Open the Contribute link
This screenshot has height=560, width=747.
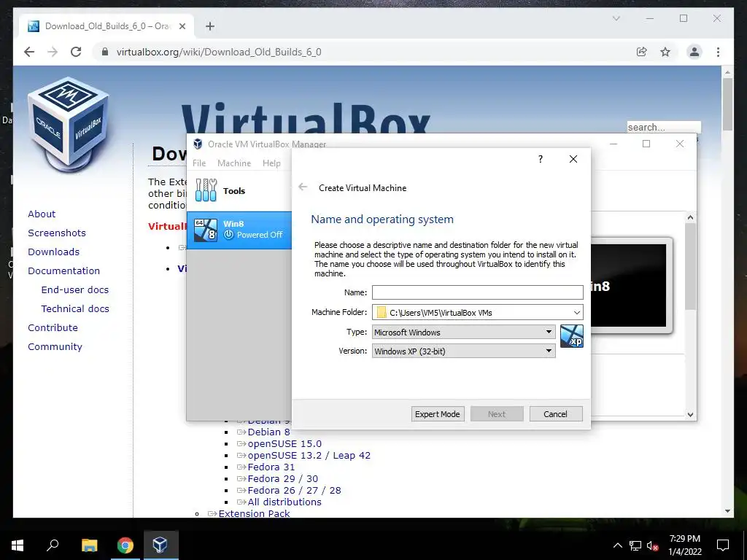[x=53, y=327]
